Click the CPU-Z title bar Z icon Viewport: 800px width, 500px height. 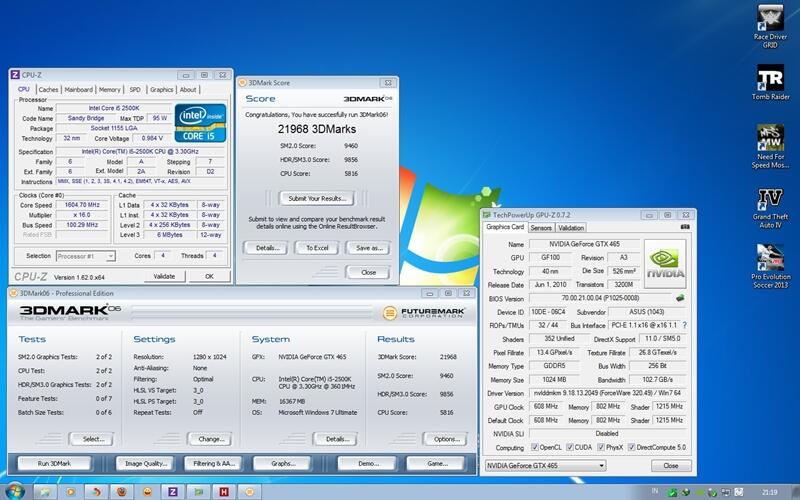[x=15, y=75]
